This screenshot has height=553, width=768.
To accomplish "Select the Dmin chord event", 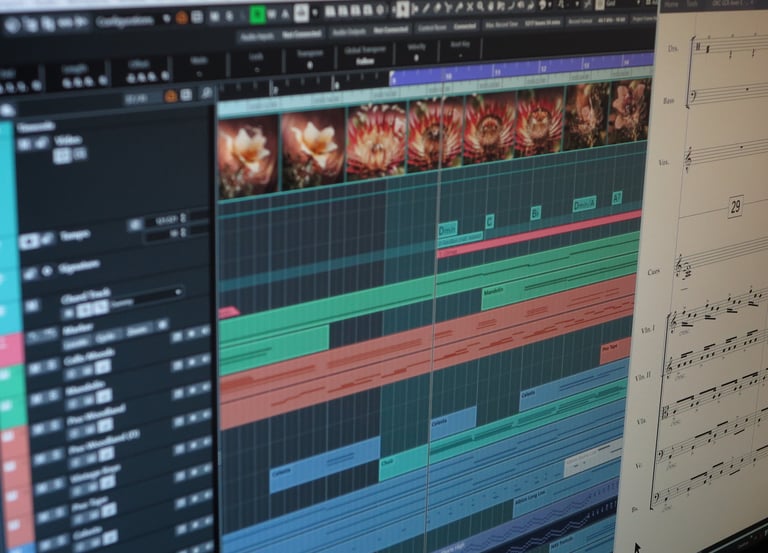I will 448,229.
